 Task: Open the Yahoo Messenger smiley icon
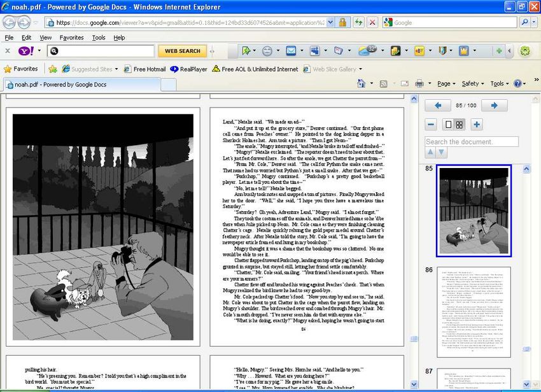267,51
